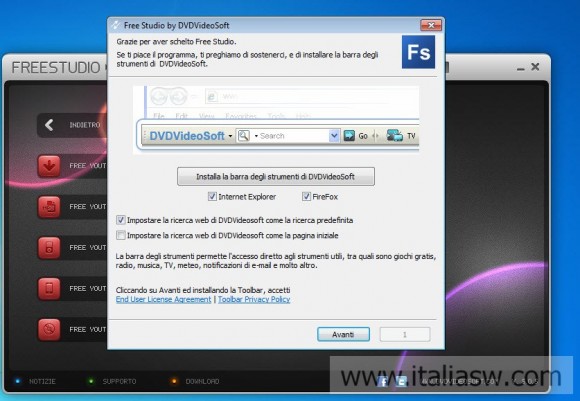Image resolution: width=580 pixels, height=401 pixels.
Task: Click the Facebook icon in FreeStudio footer
Action: [x=384, y=381]
